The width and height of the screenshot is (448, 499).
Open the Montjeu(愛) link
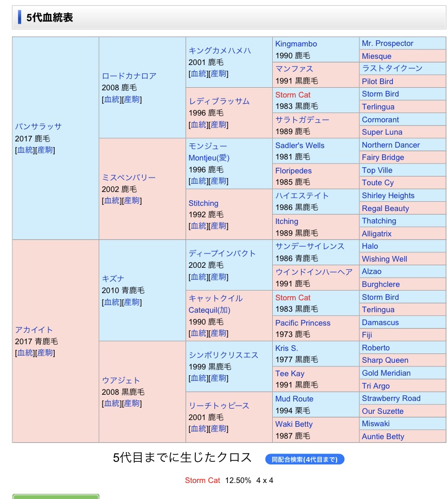209,158
